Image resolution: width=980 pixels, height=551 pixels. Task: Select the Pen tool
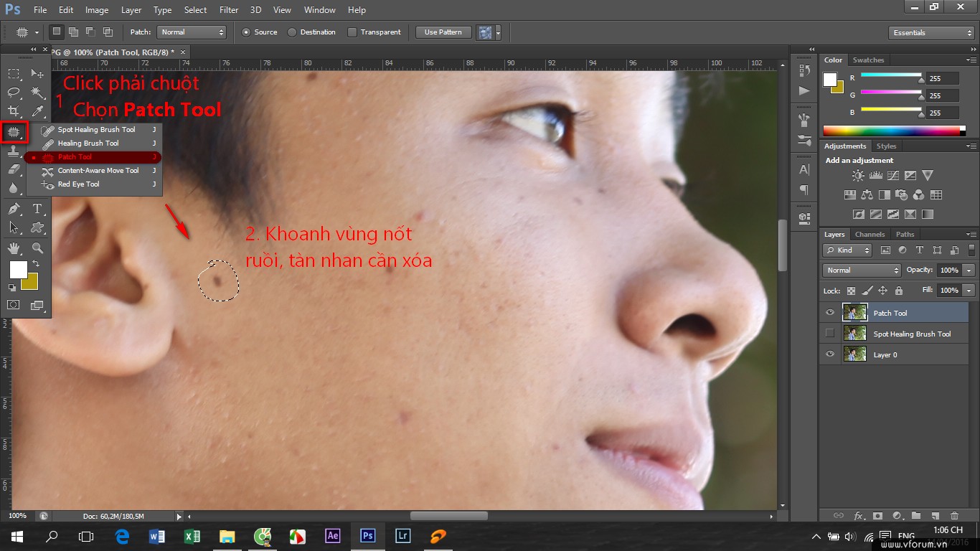(14, 209)
